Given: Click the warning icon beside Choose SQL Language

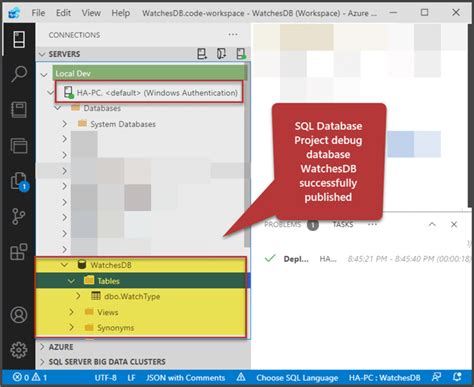Looking at the screenshot, I should click(241, 378).
